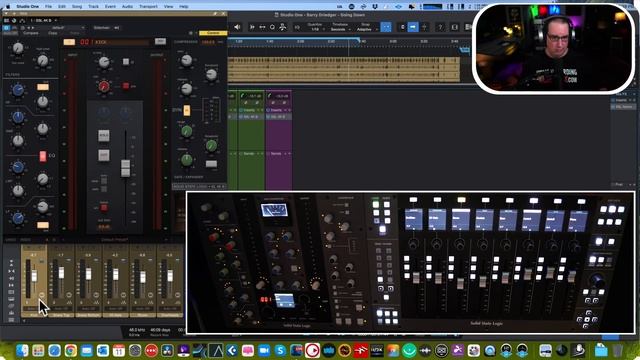Open the Snap Adaptive dropdown
Screen dimensions: 640x360
click(365, 29)
